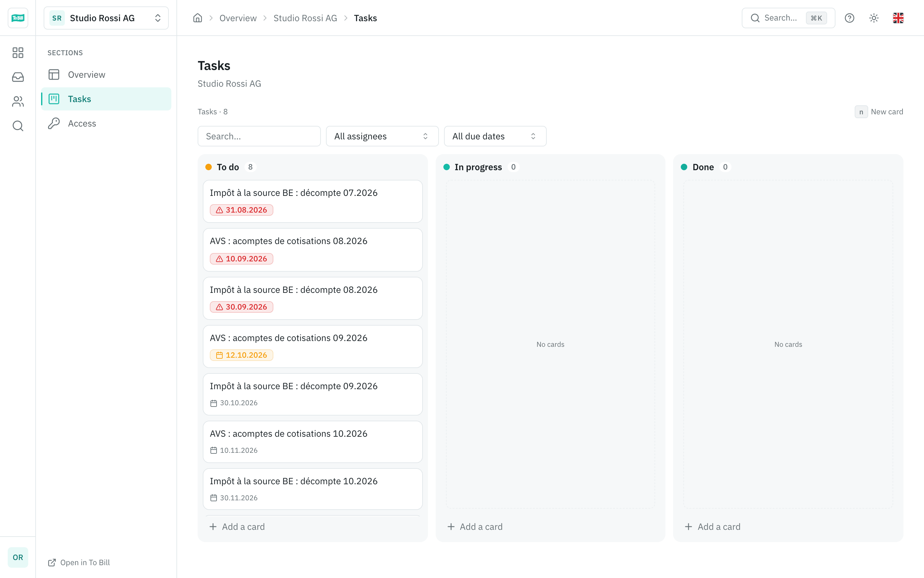Image resolution: width=924 pixels, height=578 pixels.
Task: Open the global Search box in header
Action: tap(788, 18)
